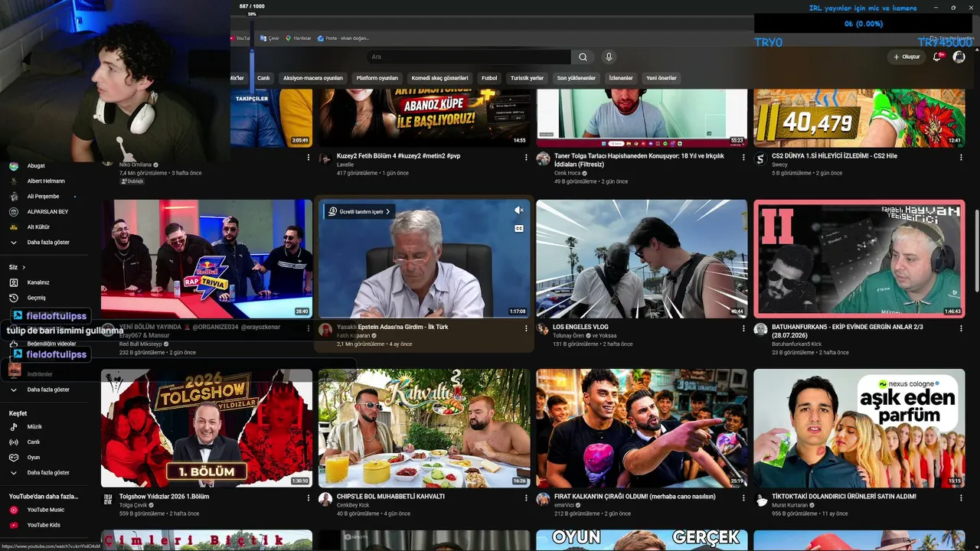
Task: Click Tolunay Ören channel avatar
Action: (x=543, y=329)
